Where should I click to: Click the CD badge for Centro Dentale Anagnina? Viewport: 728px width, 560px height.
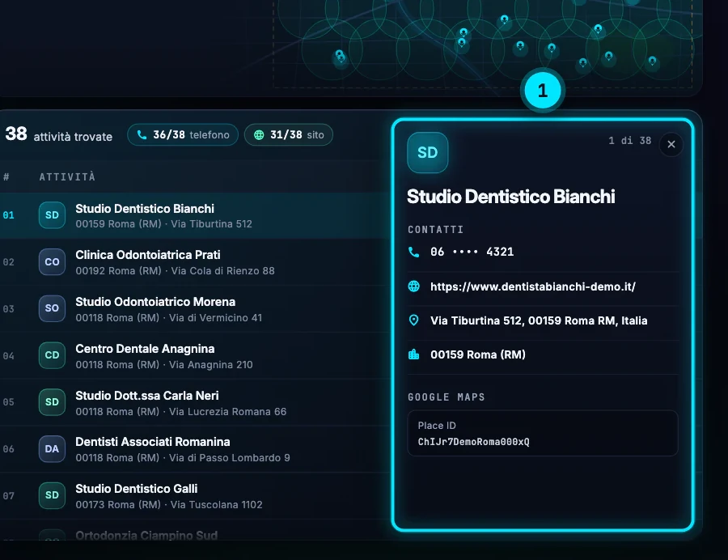click(52, 355)
